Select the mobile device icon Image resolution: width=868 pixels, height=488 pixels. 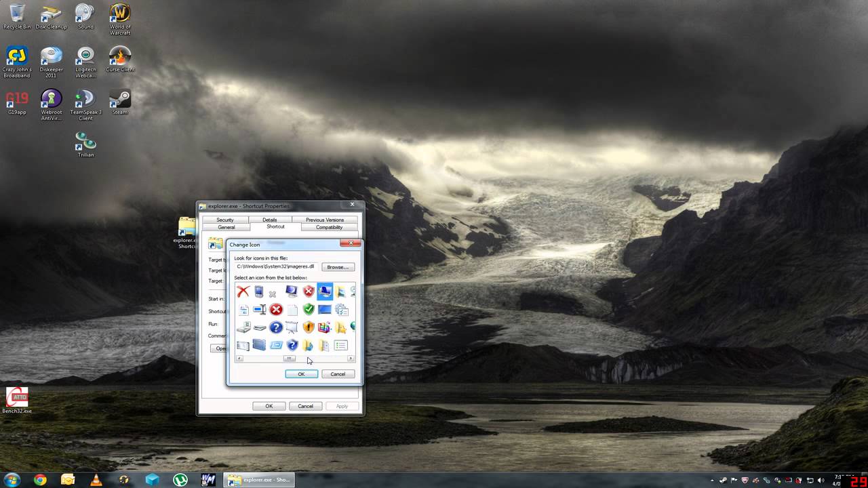click(x=259, y=291)
